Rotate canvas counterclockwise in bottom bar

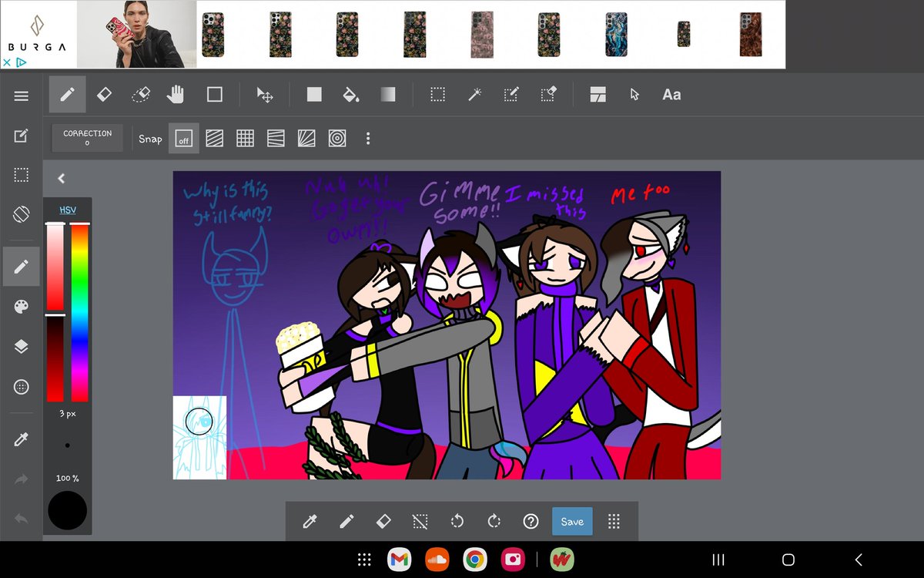coord(457,522)
